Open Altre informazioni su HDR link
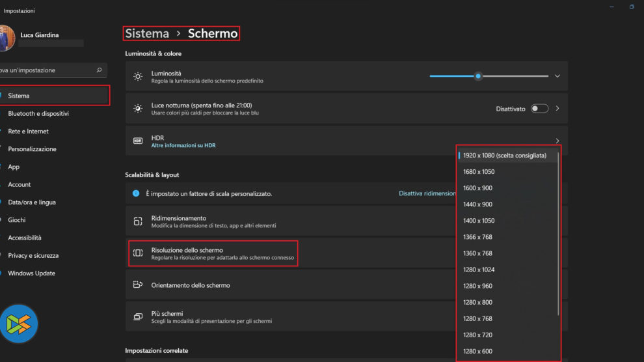This screenshot has height=362, width=644. (183, 145)
